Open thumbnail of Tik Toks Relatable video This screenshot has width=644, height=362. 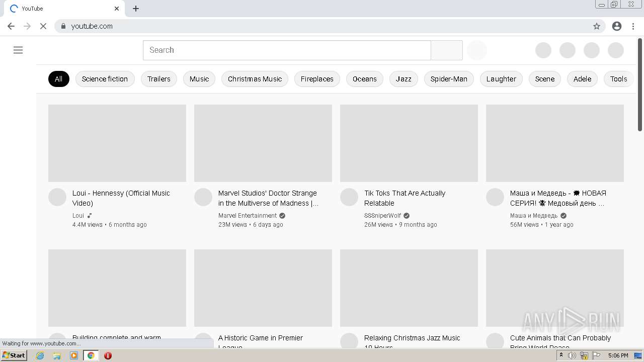click(409, 143)
